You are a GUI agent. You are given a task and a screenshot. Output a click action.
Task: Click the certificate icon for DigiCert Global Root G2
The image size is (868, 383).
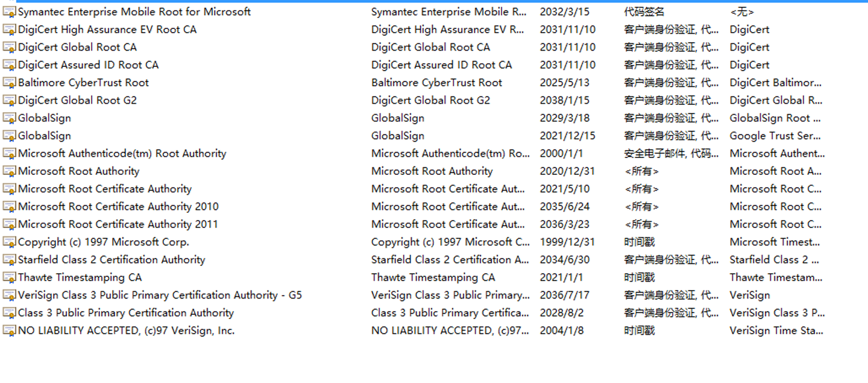[9, 100]
